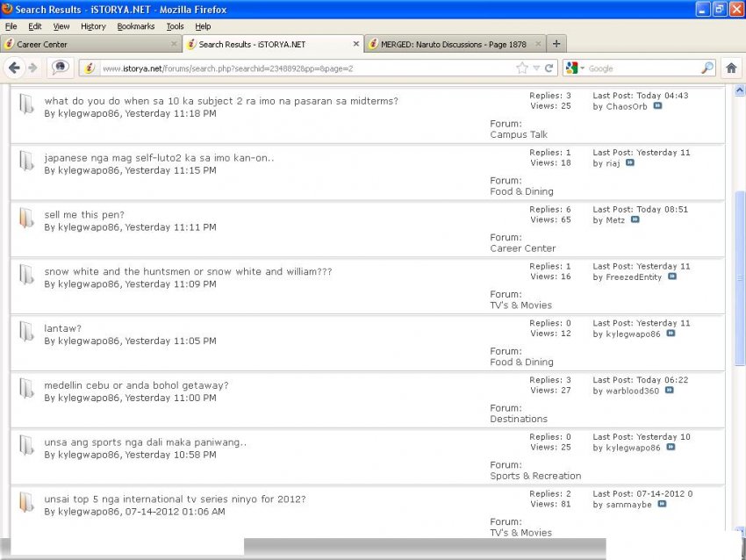Switch to MERGED: Naruto Discussions tab
The image size is (746, 560).
452,44
